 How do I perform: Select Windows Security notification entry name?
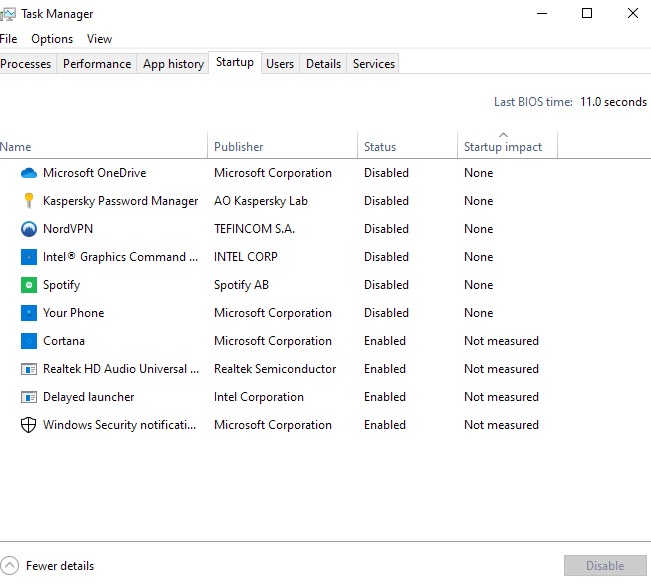(120, 425)
